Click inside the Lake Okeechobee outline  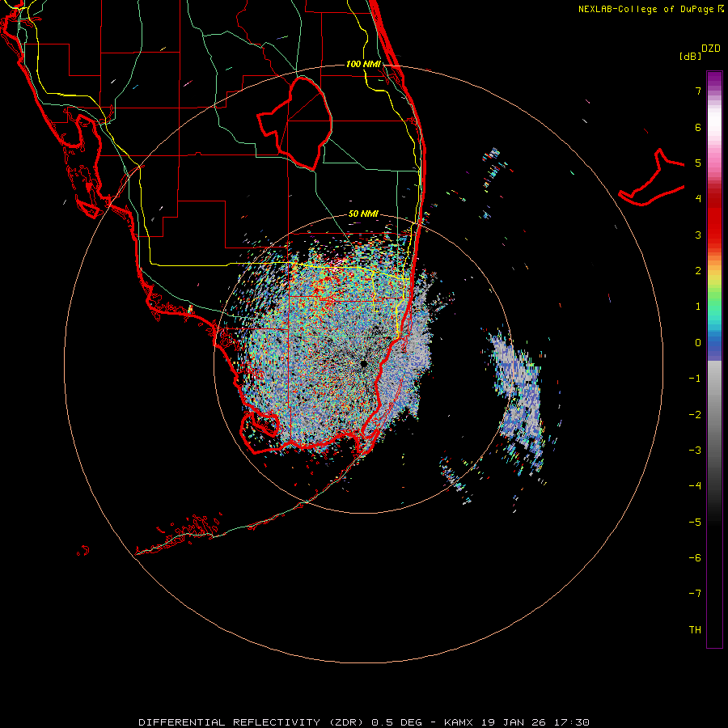[302, 121]
